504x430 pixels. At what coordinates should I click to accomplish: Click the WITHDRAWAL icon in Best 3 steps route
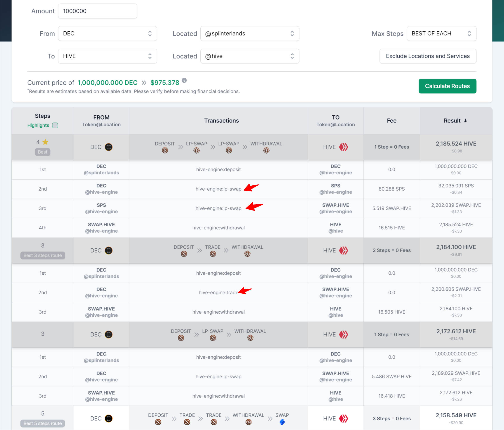(x=247, y=254)
